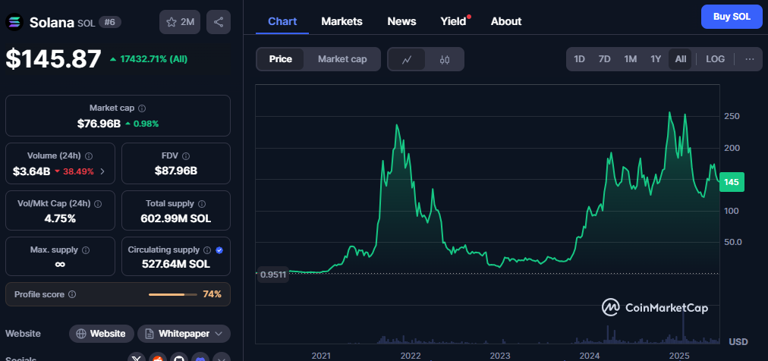This screenshot has width=768, height=361.
Task: Switch to candlestick chart icon
Action: click(x=444, y=59)
